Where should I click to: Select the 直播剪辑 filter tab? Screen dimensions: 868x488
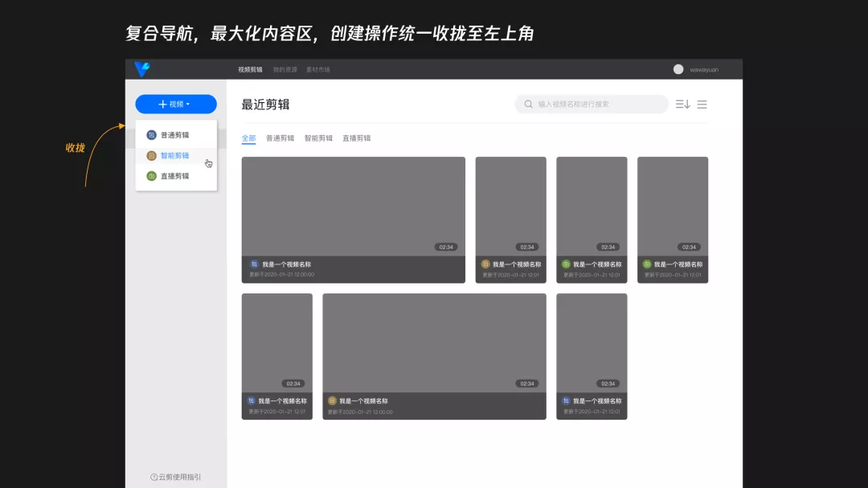[x=357, y=138]
